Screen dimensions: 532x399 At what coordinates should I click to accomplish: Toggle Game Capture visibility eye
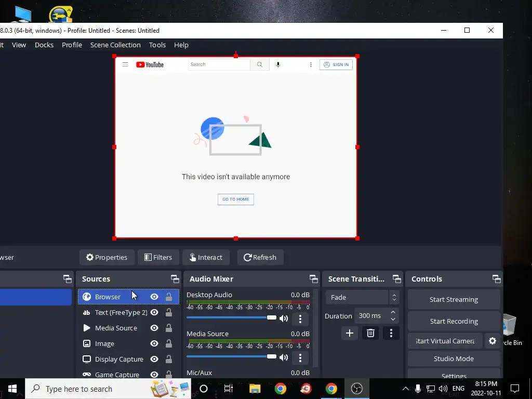pyautogui.click(x=154, y=375)
